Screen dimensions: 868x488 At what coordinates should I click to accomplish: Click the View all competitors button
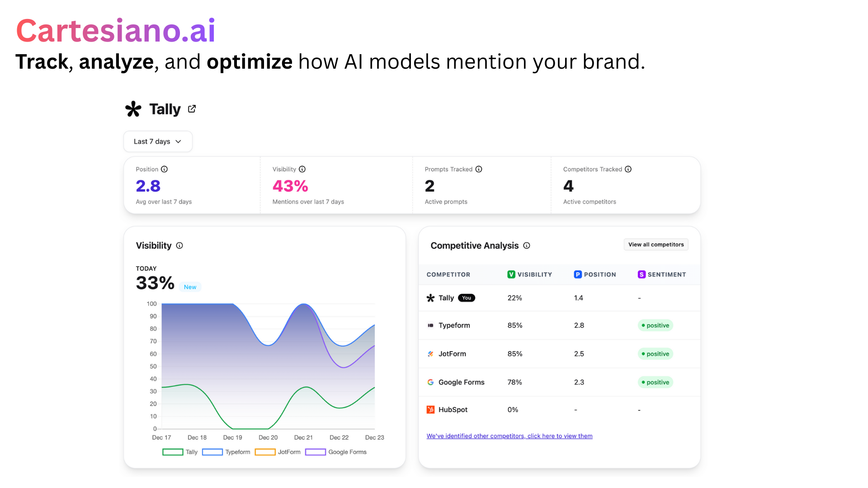[x=656, y=244]
